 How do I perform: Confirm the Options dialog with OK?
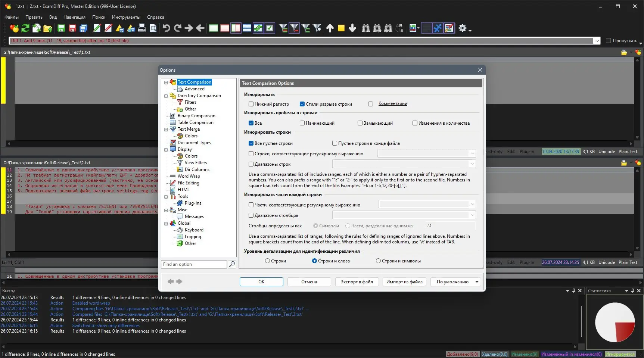tap(261, 282)
